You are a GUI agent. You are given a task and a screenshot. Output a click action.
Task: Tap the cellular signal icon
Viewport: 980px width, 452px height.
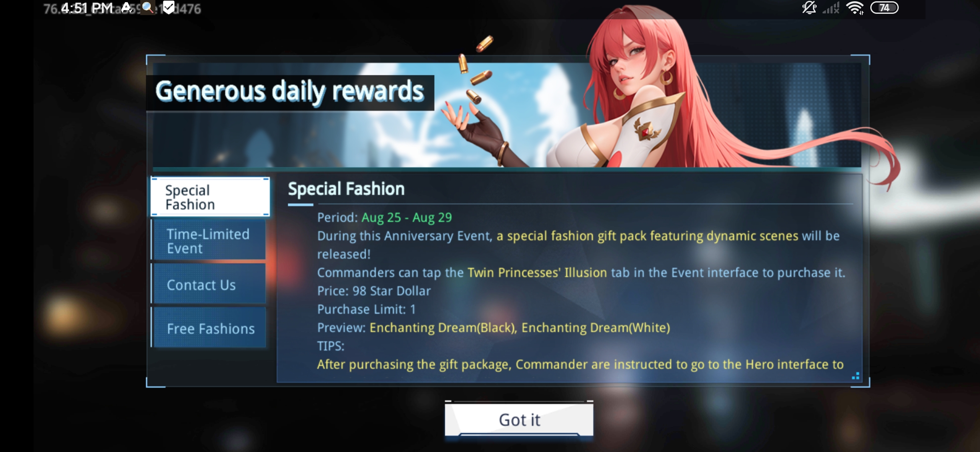pyautogui.click(x=831, y=8)
